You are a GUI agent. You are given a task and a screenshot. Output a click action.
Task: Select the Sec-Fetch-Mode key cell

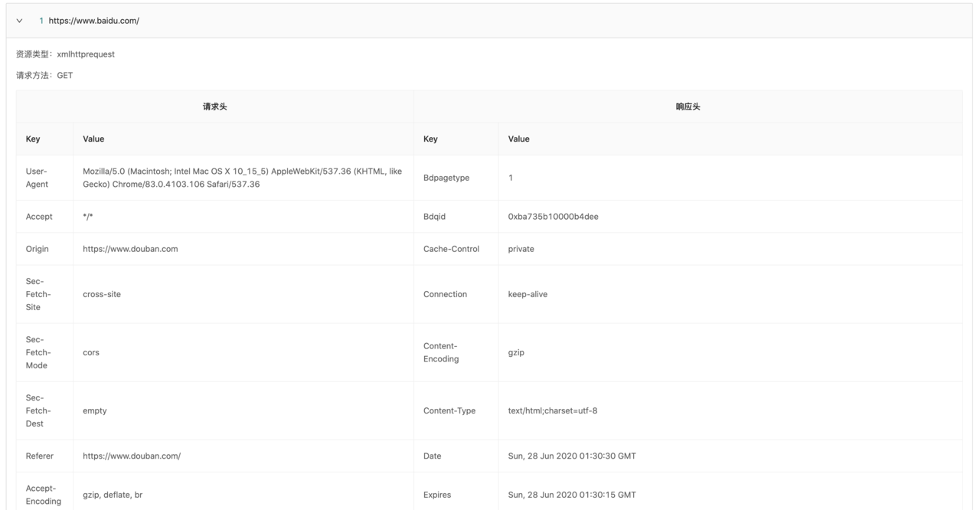click(45, 352)
